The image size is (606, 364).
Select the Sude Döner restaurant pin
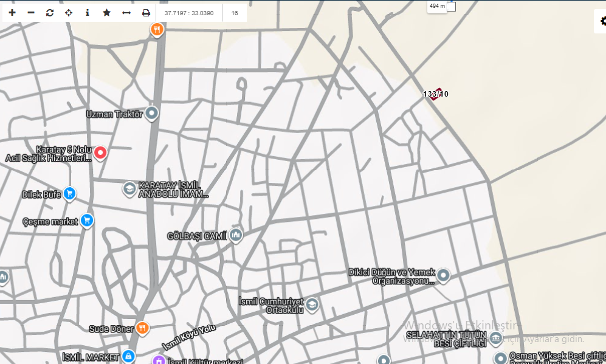[142, 328]
